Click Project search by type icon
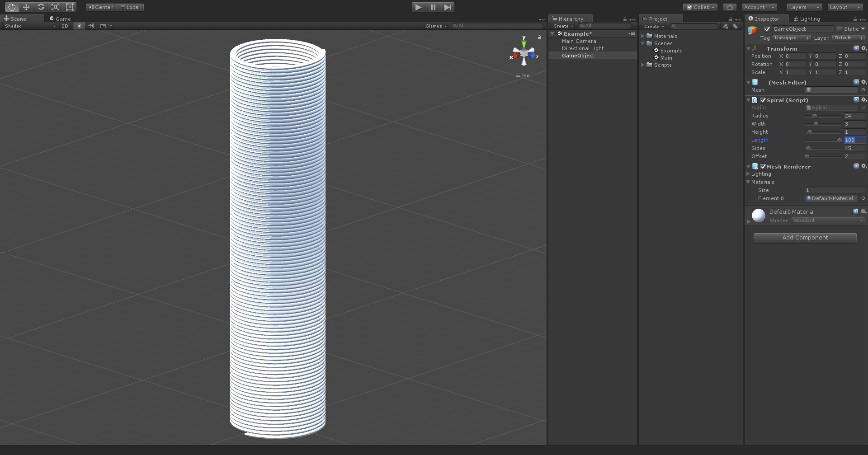The image size is (868, 455). (x=726, y=26)
